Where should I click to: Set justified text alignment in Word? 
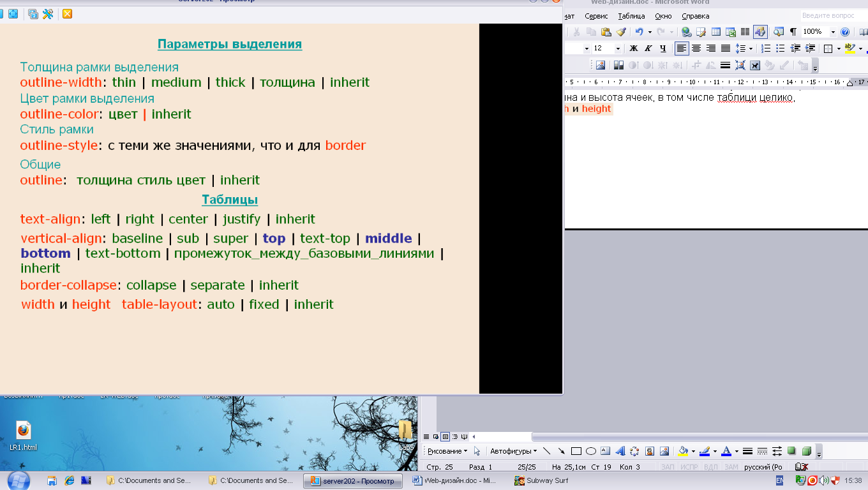pos(726,48)
